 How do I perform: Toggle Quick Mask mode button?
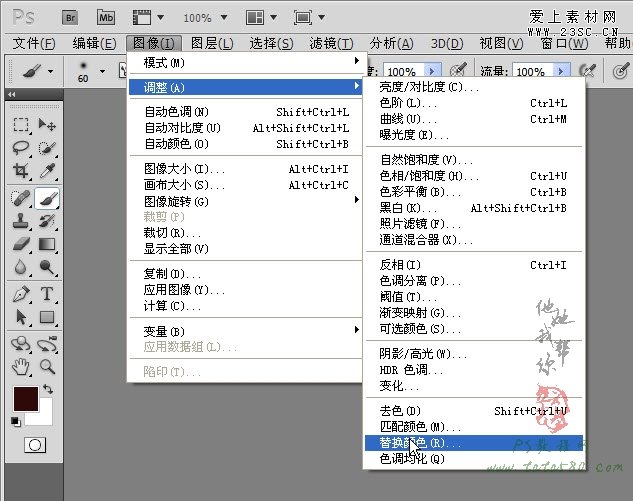coord(35,444)
